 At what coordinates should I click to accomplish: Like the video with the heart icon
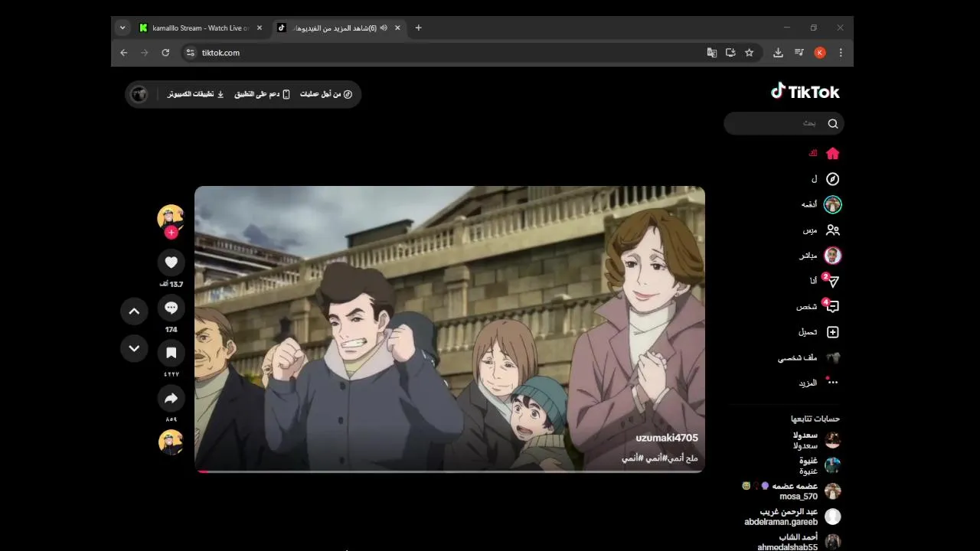coord(171,262)
